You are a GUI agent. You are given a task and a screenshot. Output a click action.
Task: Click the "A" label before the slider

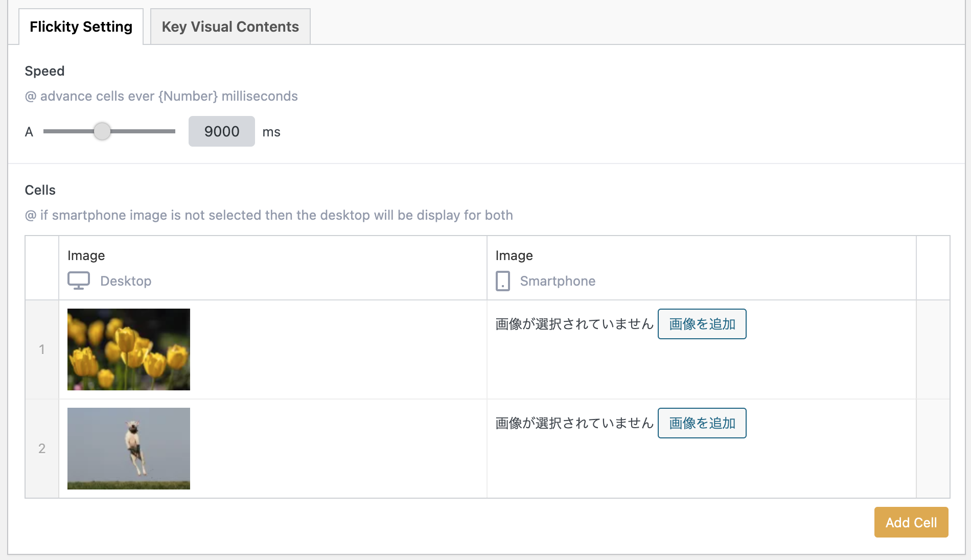[29, 132]
